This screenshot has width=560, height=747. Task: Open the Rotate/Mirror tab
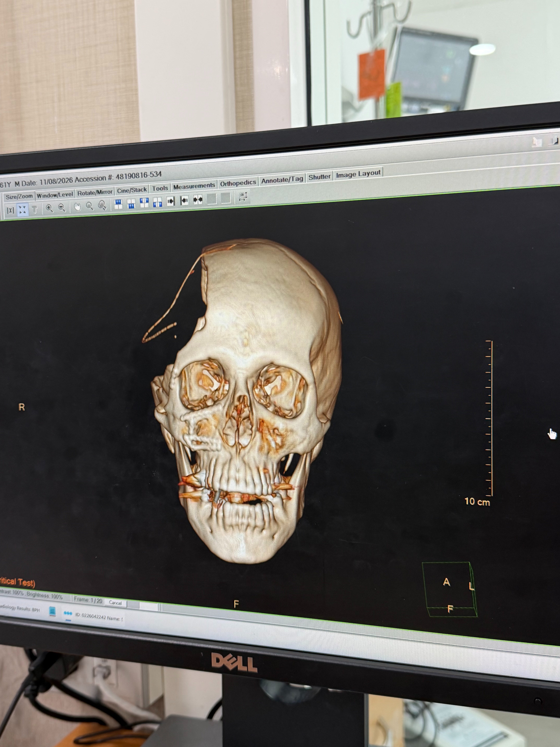[x=95, y=192]
